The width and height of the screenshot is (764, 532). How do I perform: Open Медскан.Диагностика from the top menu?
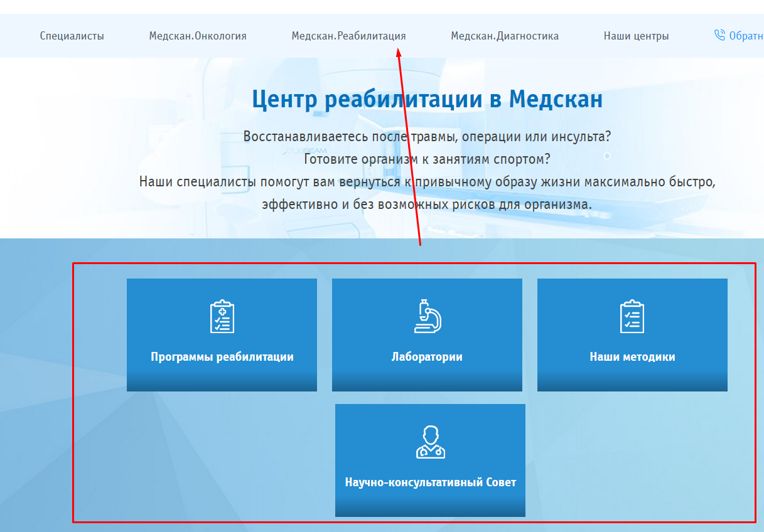coord(505,36)
